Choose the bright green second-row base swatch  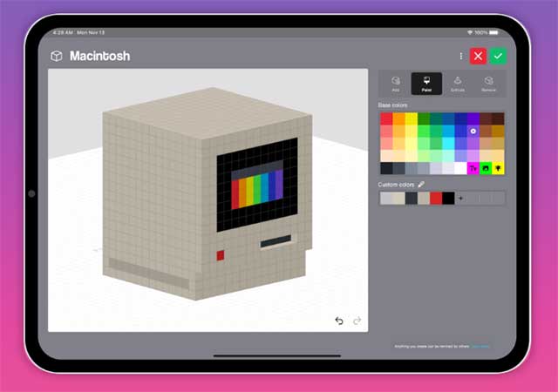pyautogui.click(x=424, y=132)
